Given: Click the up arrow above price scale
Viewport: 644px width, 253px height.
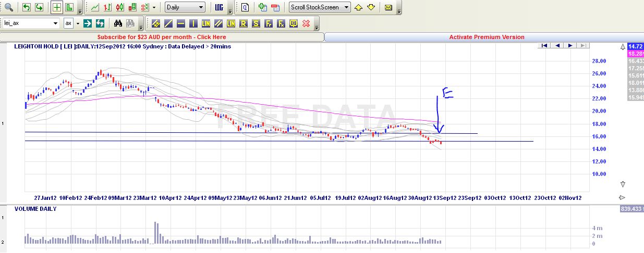Looking at the screenshot, I should pyautogui.click(x=623, y=47).
